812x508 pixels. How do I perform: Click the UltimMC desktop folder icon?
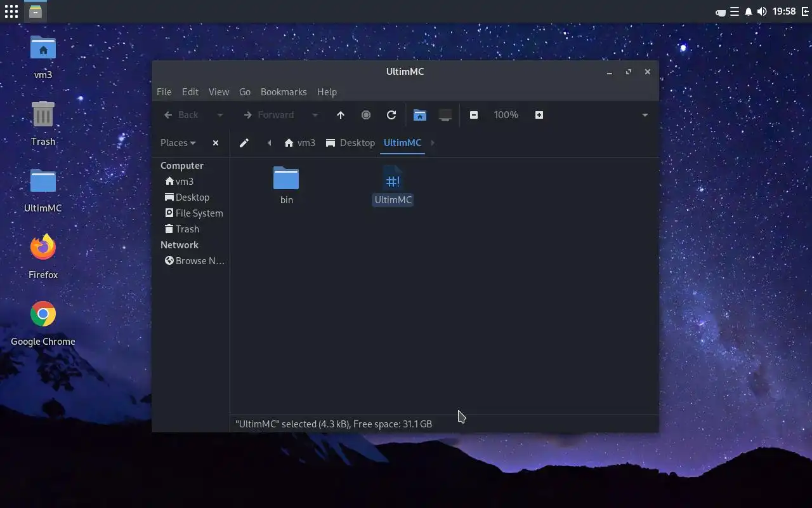pos(43,190)
